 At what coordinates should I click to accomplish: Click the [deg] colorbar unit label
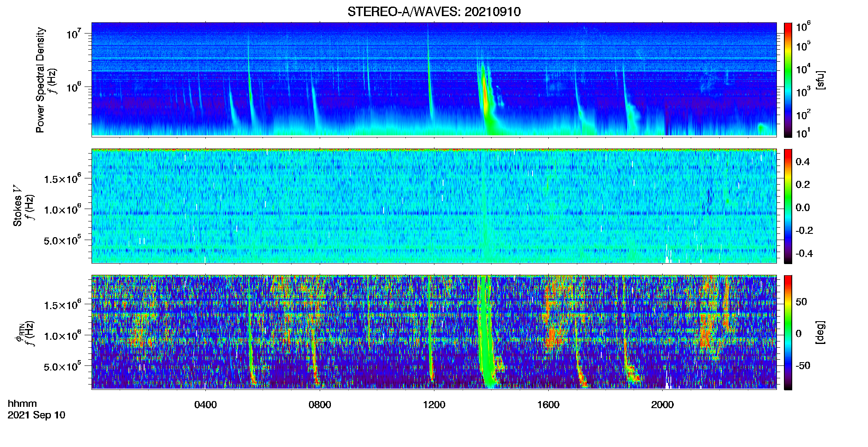(x=820, y=332)
